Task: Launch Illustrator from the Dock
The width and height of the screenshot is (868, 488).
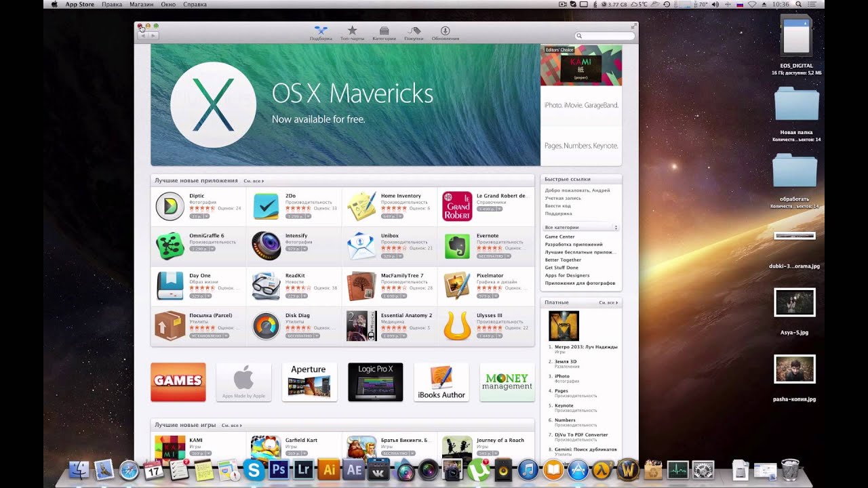Action: [x=329, y=470]
